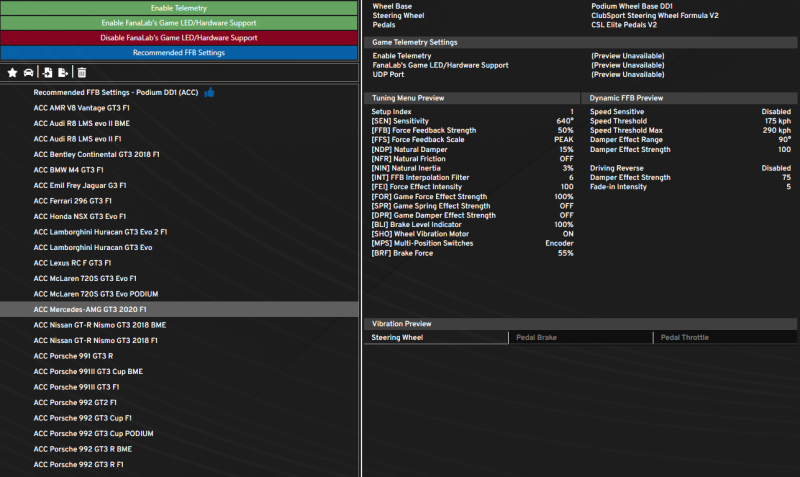
Task: Click the Tuning Menu Preview header
Action: (472, 98)
